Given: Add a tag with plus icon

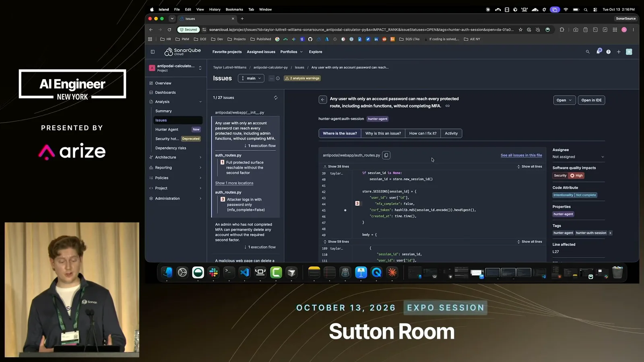Looking at the screenshot, I should [x=610, y=233].
